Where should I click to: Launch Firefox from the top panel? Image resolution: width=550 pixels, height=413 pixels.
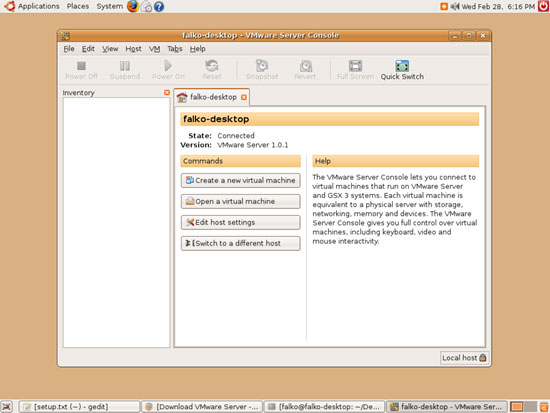(x=133, y=6)
